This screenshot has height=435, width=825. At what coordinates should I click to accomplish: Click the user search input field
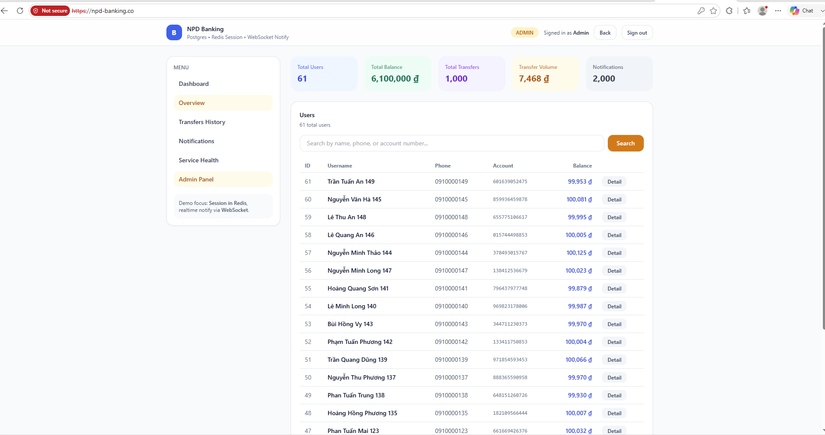click(x=452, y=143)
